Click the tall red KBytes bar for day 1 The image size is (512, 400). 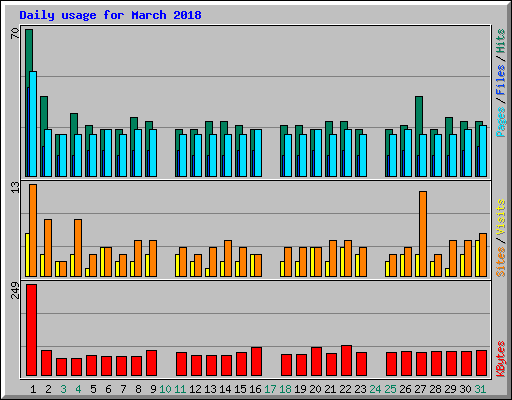(32, 330)
